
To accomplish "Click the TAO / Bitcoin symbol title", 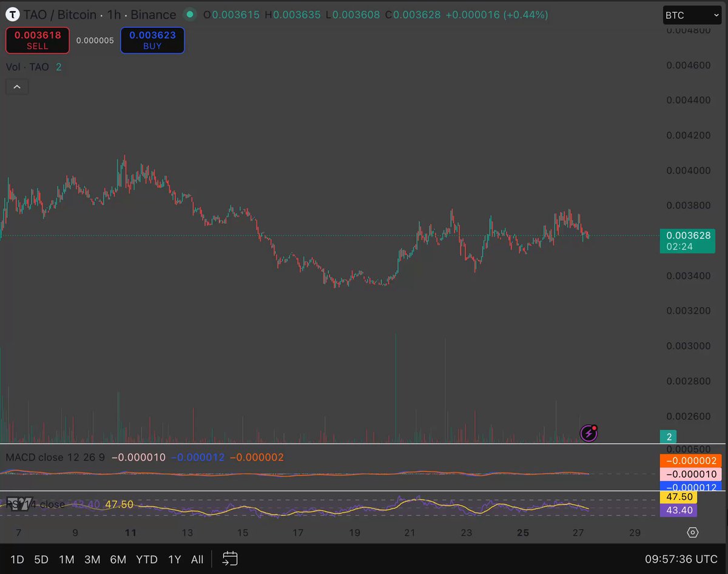I will [x=59, y=14].
